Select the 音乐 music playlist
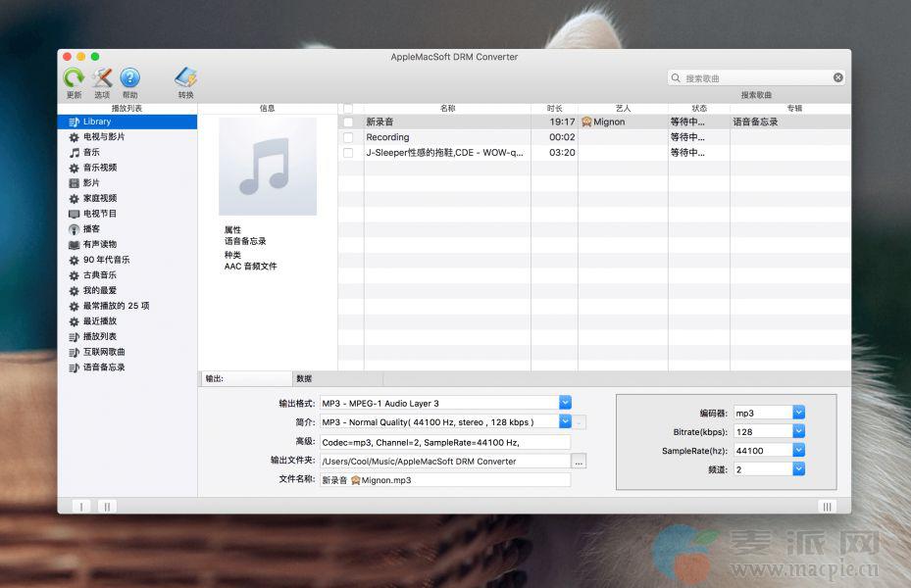 coord(91,152)
